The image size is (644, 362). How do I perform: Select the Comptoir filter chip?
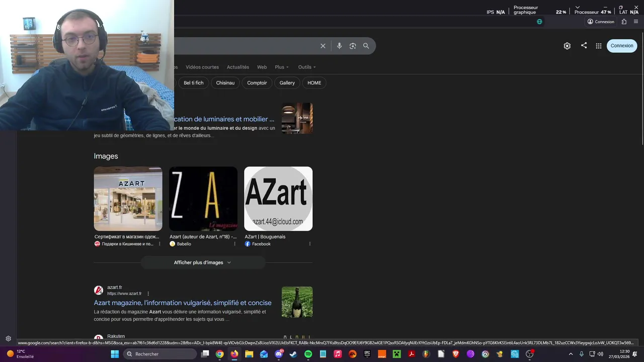(257, 83)
